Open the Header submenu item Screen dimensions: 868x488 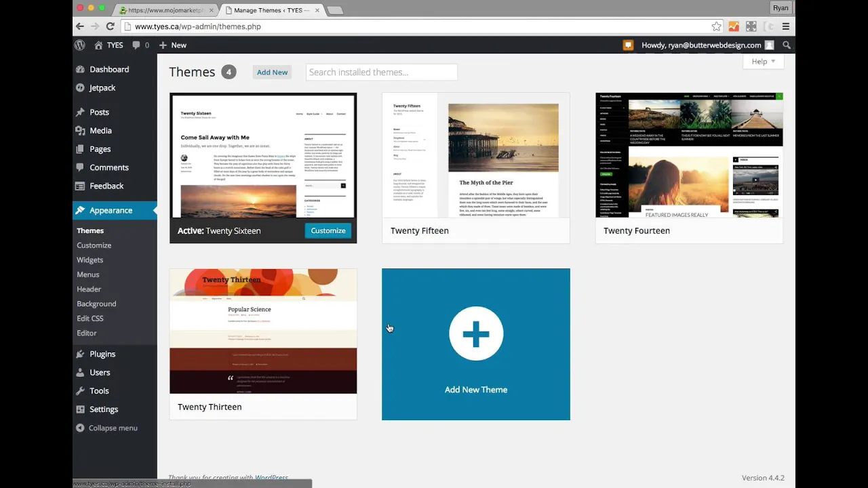point(89,289)
